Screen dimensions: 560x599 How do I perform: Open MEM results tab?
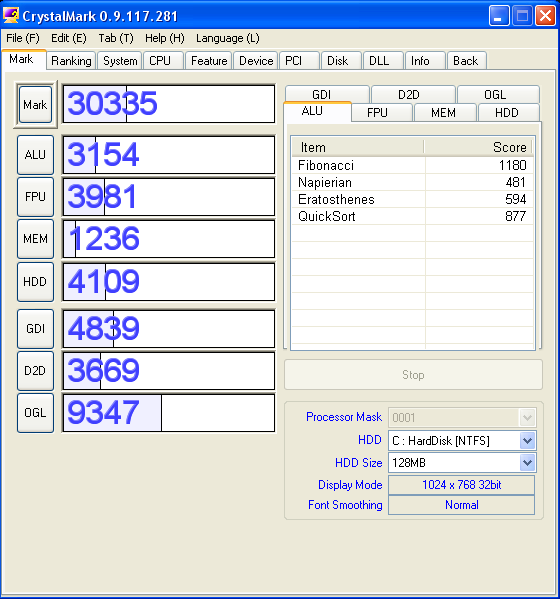pos(445,113)
